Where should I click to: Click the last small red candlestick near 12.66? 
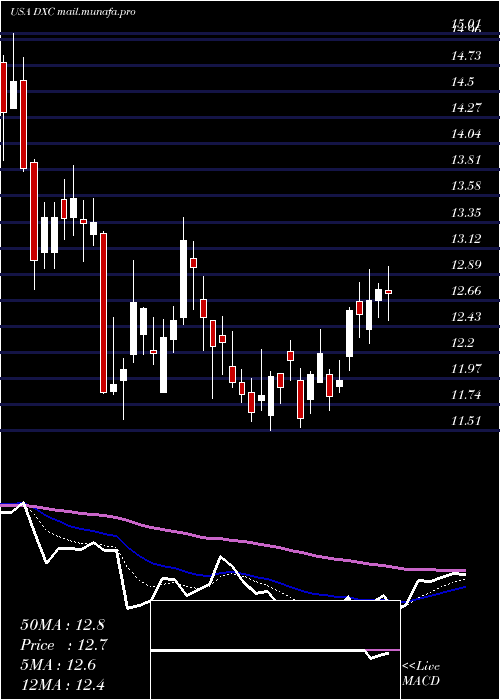click(388, 292)
